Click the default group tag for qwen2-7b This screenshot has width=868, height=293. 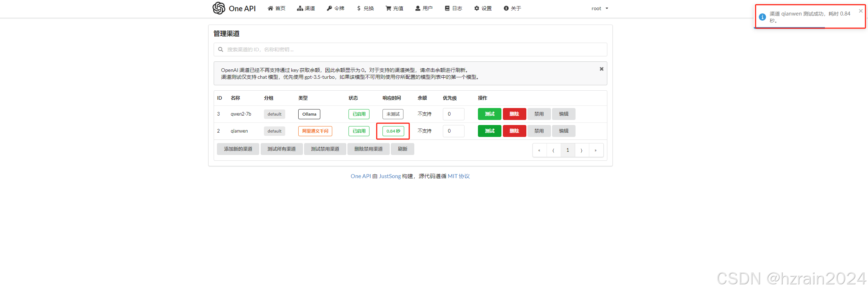[274, 114]
